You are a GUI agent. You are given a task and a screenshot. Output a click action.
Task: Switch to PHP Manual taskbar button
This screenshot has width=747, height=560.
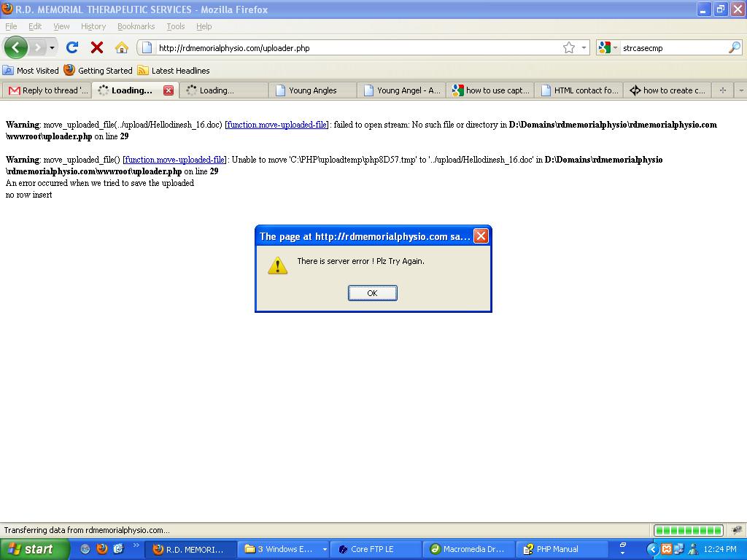[561, 550]
